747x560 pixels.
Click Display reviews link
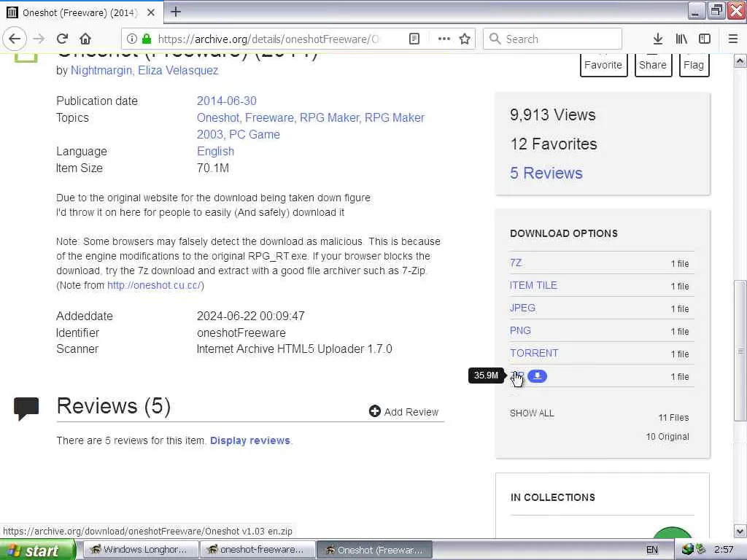click(x=250, y=440)
